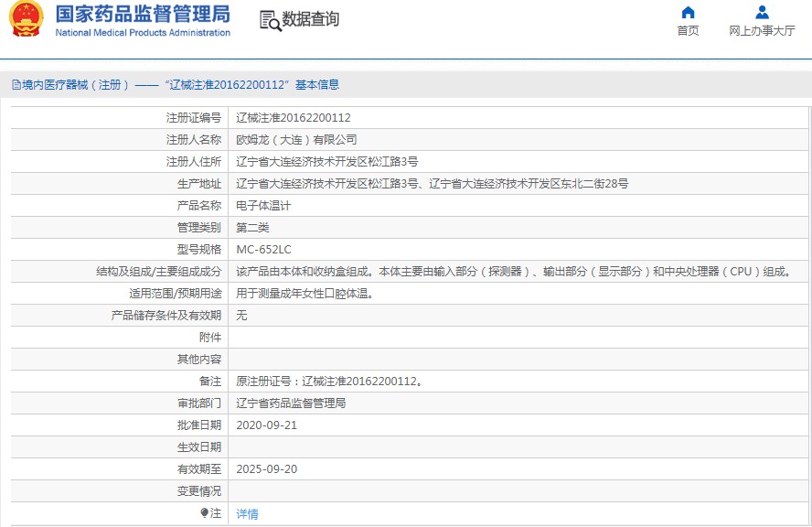Viewport: 812px width, 527px height.
Task: Click the 型号规格 label
Action: [x=198, y=250]
